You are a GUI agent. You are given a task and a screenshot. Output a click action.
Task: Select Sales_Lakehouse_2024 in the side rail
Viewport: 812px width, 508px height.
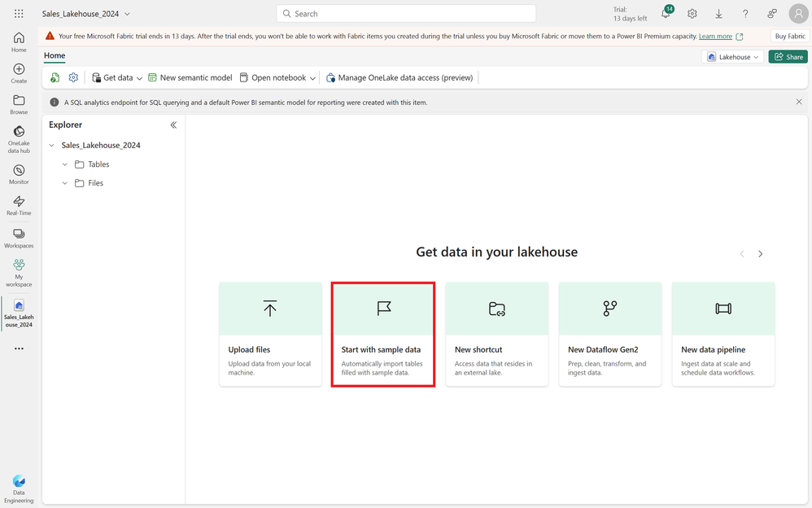point(19,313)
